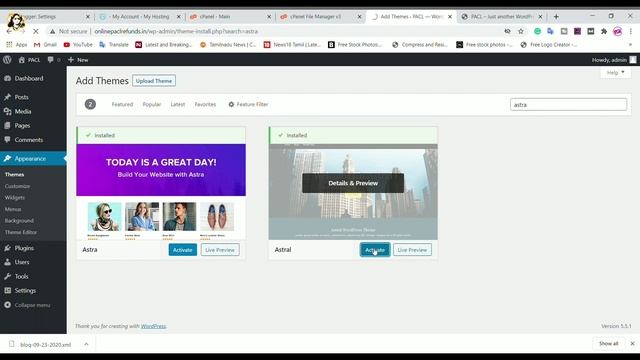Open the YouTube bookmark

[78, 45]
